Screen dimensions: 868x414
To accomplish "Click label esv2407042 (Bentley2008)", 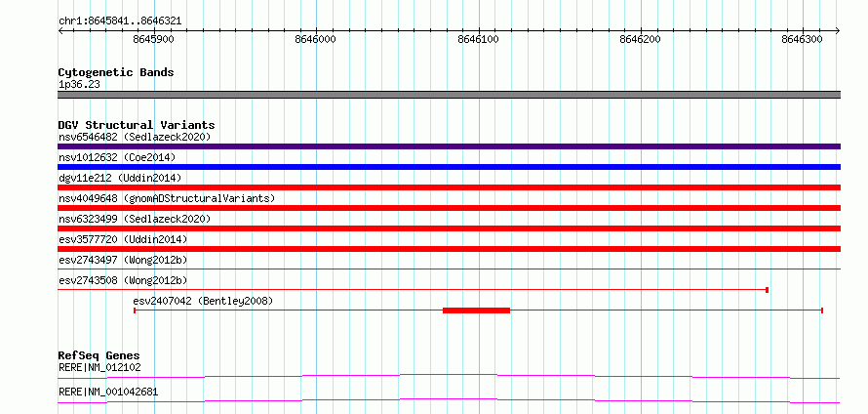I will [x=203, y=301].
